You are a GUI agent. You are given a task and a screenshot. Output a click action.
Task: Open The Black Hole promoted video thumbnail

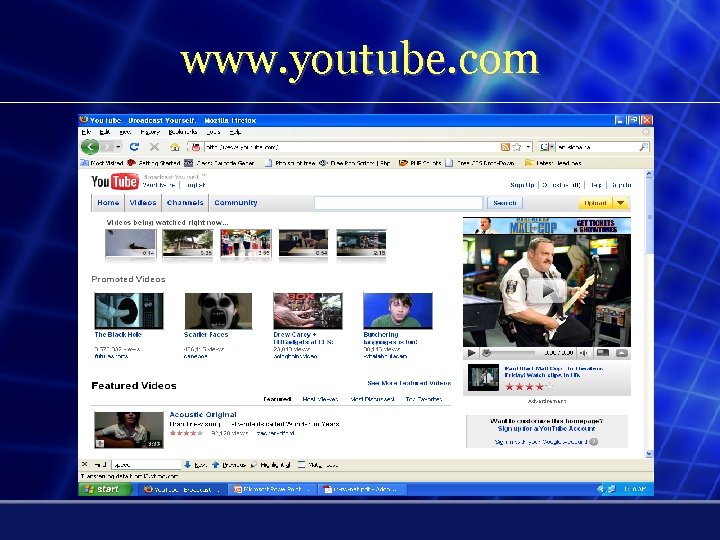pos(129,311)
